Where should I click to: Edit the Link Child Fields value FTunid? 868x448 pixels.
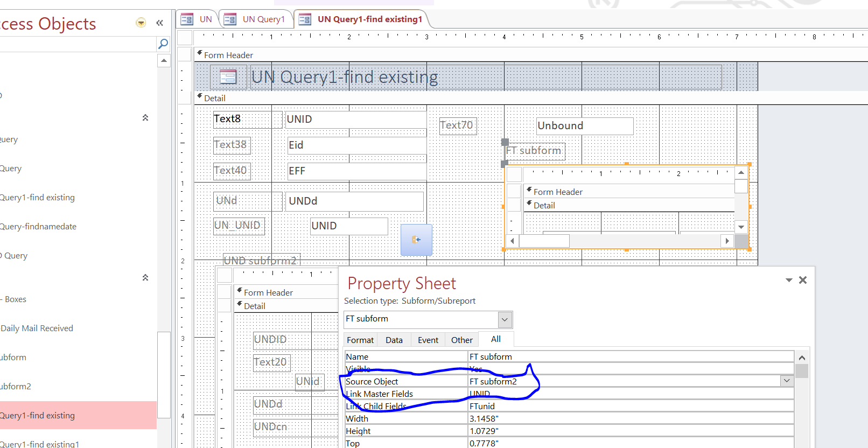point(631,406)
